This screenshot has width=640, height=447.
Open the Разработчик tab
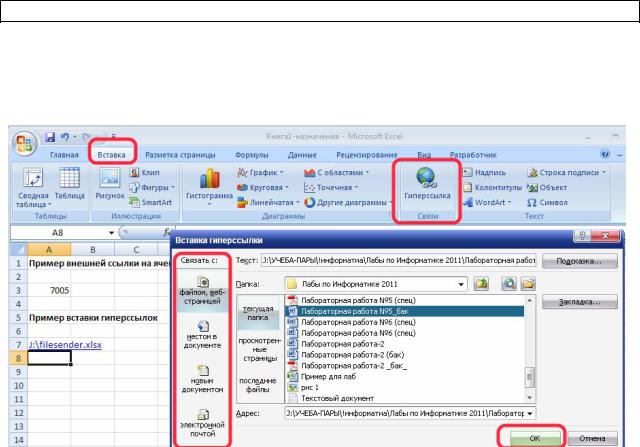[473, 155]
